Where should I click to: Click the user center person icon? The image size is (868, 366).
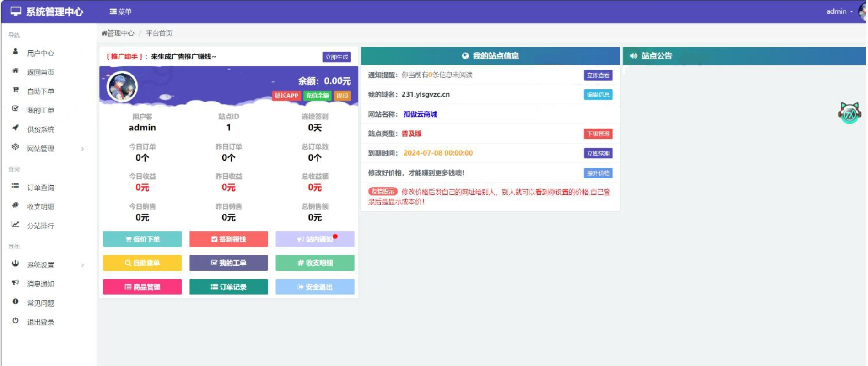coord(16,52)
